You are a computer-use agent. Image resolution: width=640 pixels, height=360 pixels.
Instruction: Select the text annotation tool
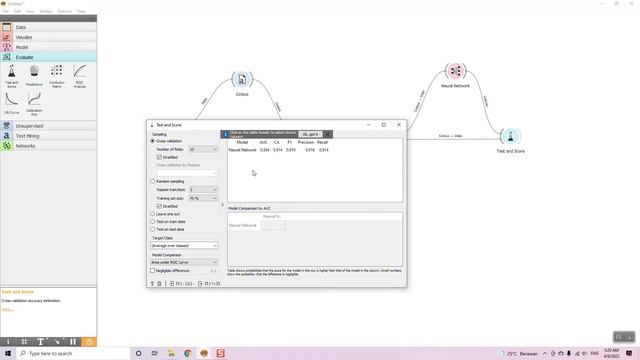(x=40, y=342)
